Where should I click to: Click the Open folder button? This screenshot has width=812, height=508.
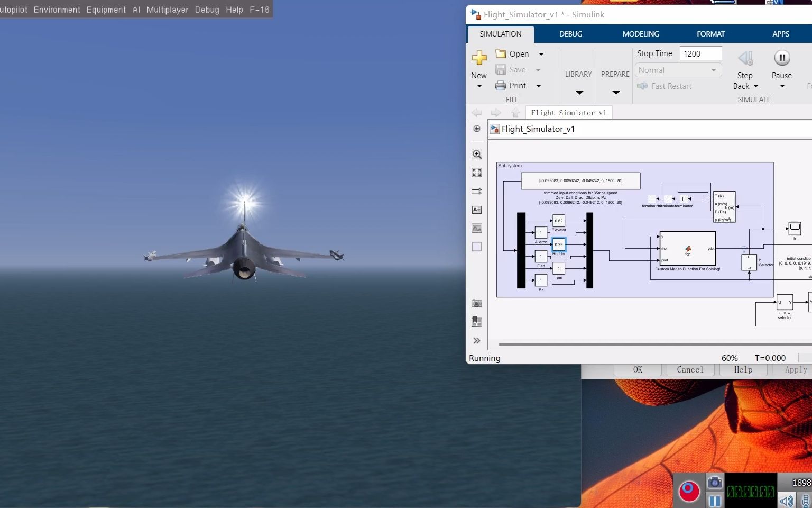(x=512, y=54)
